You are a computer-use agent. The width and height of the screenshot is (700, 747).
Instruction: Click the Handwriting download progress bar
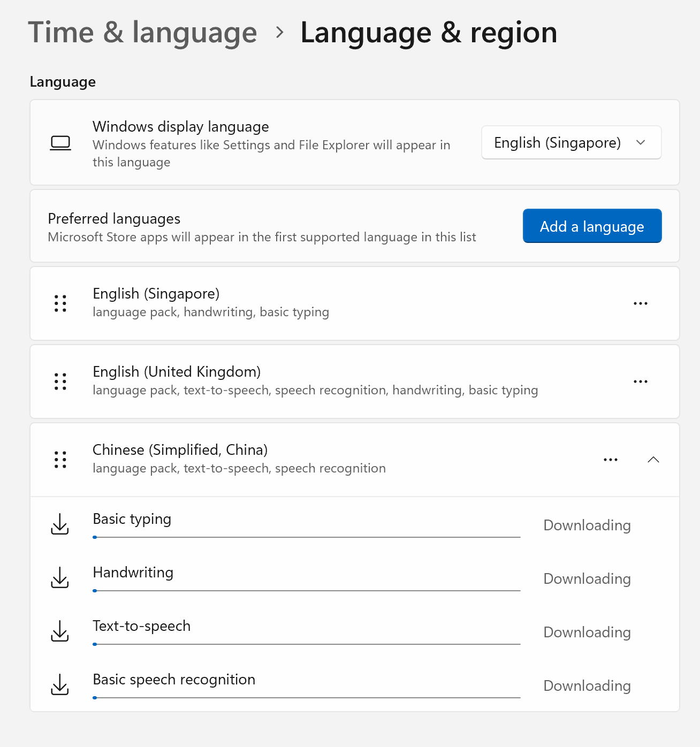tap(307, 591)
